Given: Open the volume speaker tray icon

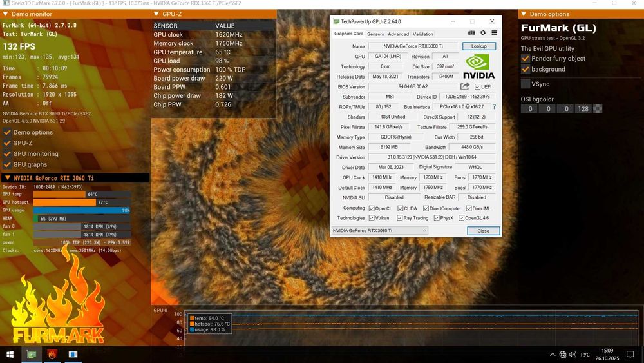Looking at the screenshot, I should pos(573,355).
